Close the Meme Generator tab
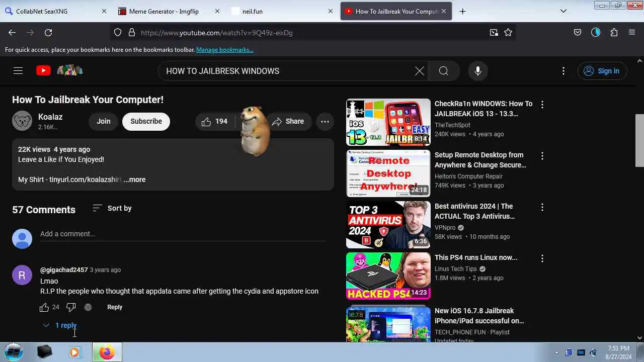 click(217, 11)
